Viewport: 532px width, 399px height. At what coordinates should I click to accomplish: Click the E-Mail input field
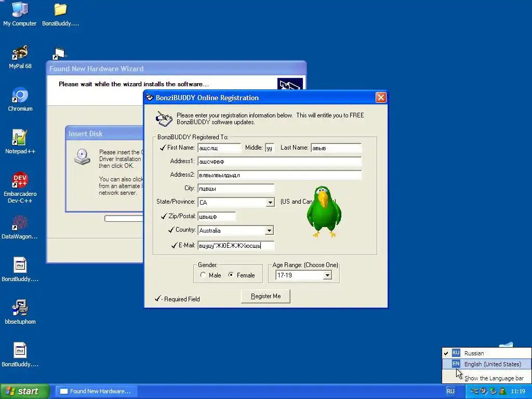pyautogui.click(x=236, y=246)
